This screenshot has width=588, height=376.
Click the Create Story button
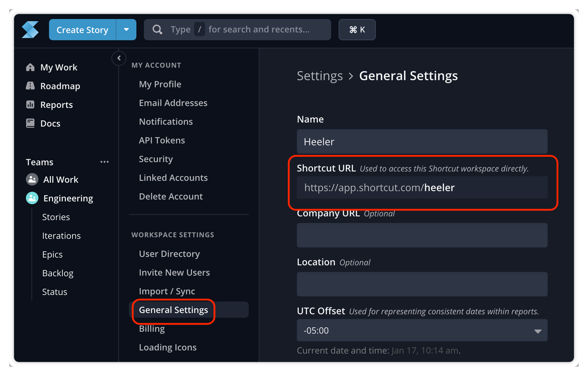coord(82,30)
